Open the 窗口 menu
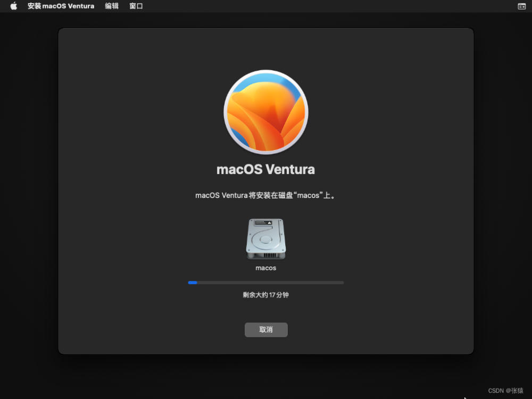 point(136,6)
